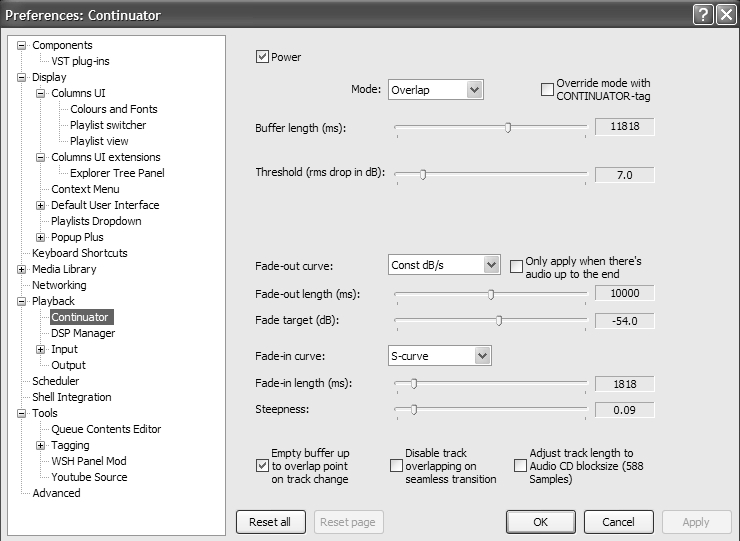Click the Reset all button
This screenshot has height=541, width=740.
(x=270, y=522)
